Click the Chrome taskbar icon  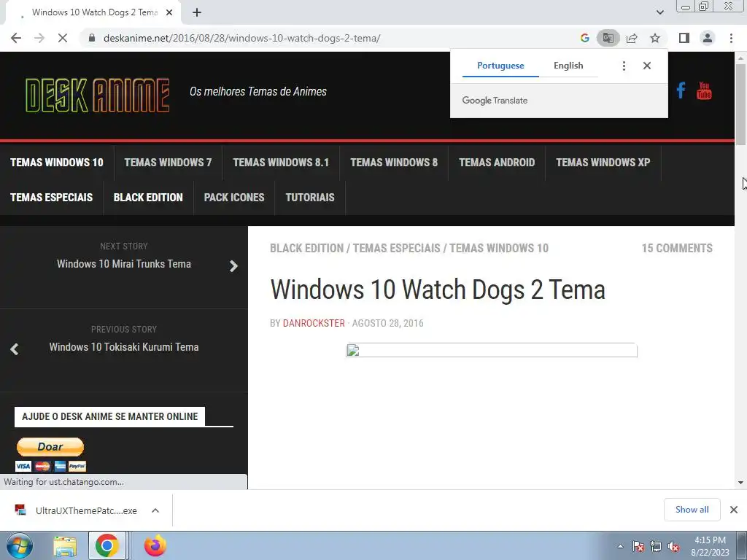click(x=107, y=545)
